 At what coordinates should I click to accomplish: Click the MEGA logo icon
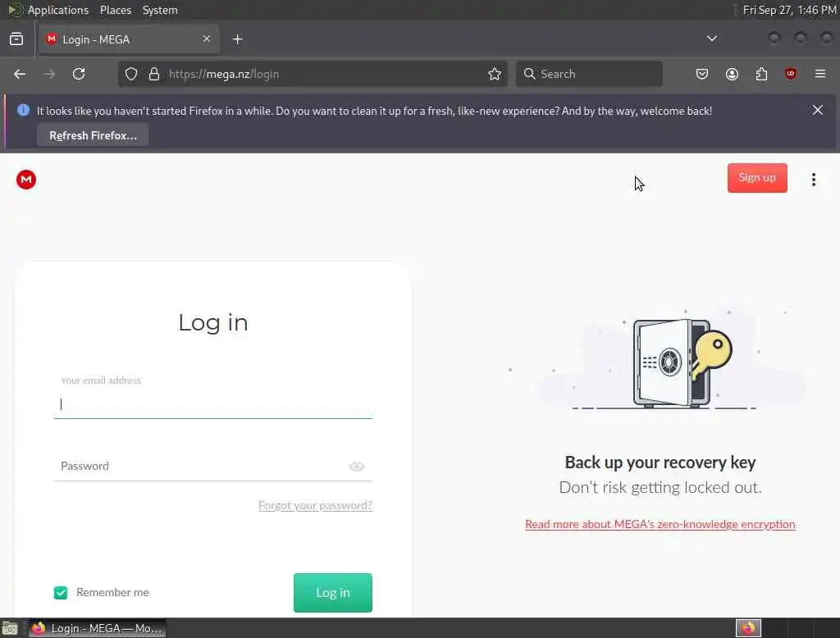[x=25, y=180]
